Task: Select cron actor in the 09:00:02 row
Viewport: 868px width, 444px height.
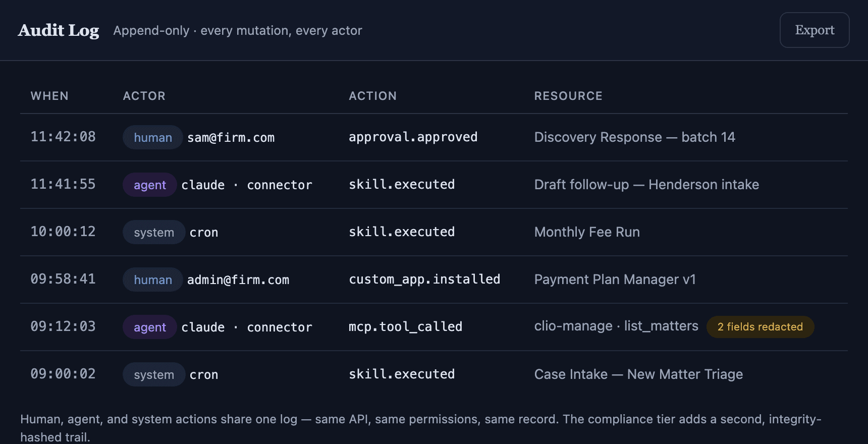Action: tap(204, 375)
